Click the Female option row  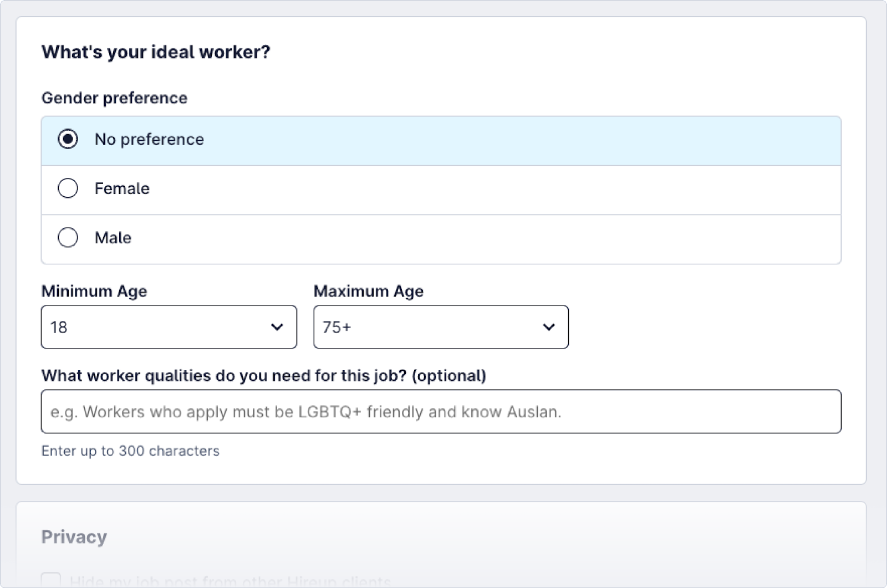coord(333,188)
